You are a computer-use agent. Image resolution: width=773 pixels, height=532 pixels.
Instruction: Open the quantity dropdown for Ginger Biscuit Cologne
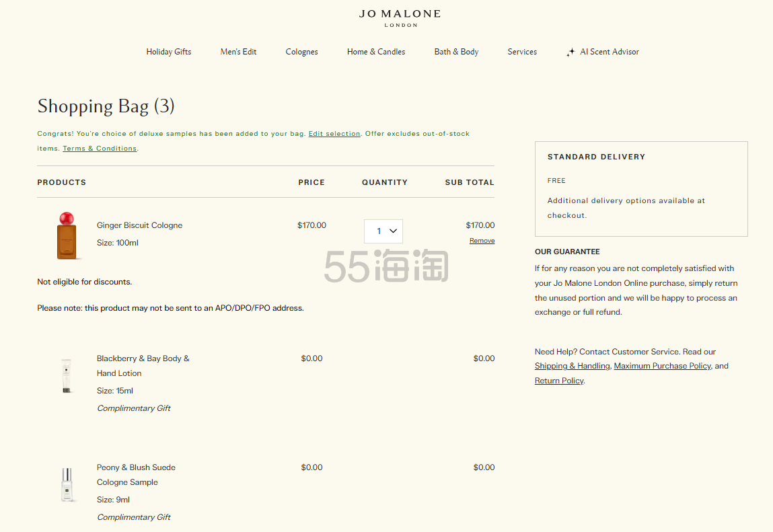click(383, 231)
